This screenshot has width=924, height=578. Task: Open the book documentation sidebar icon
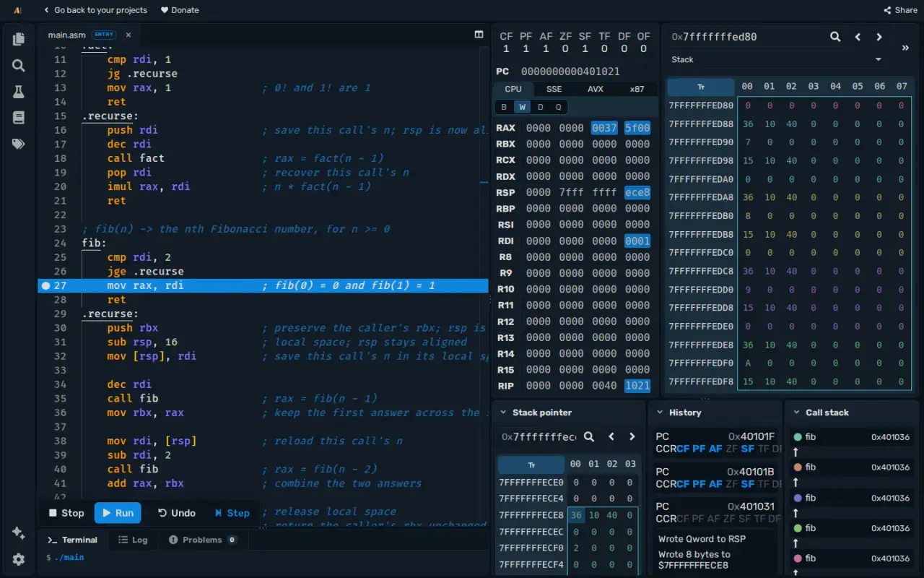click(19, 118)
